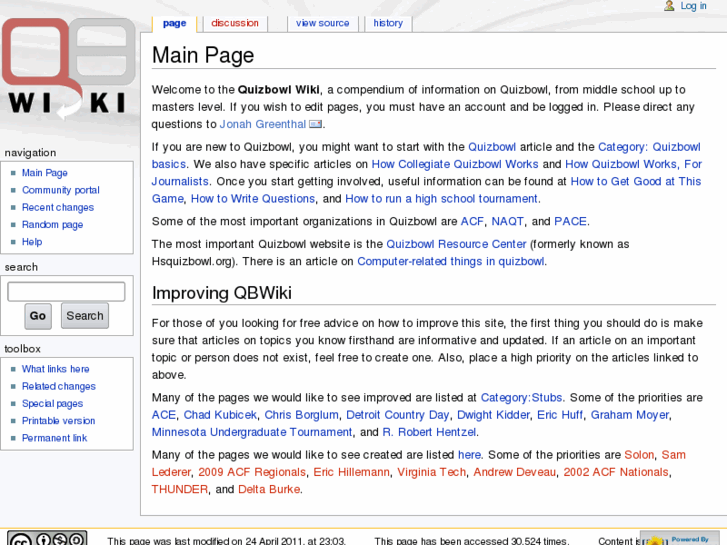Click the Log in link
The height and width of the screenshot is (545, 727).
coord(693,6)
